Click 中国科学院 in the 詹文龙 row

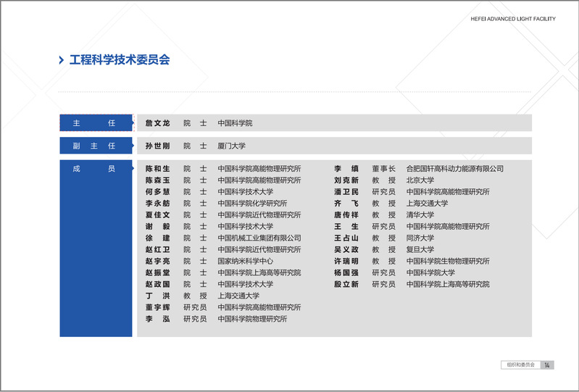235,123
